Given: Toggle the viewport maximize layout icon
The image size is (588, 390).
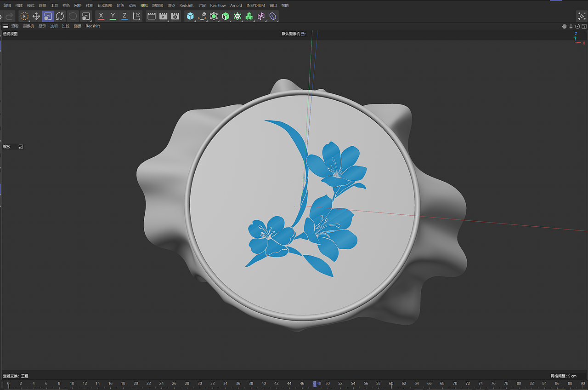Looking at the screenshot, I should 584,26.
